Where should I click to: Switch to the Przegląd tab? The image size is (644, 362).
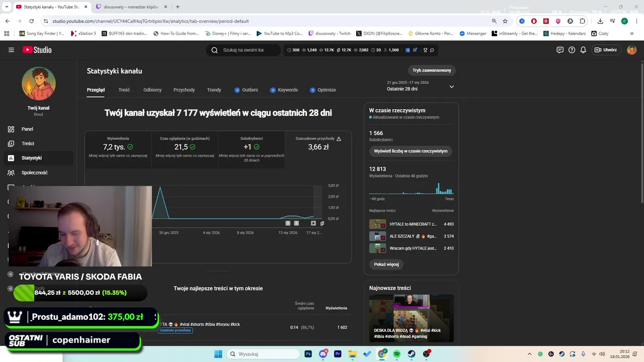coord(96,90)
